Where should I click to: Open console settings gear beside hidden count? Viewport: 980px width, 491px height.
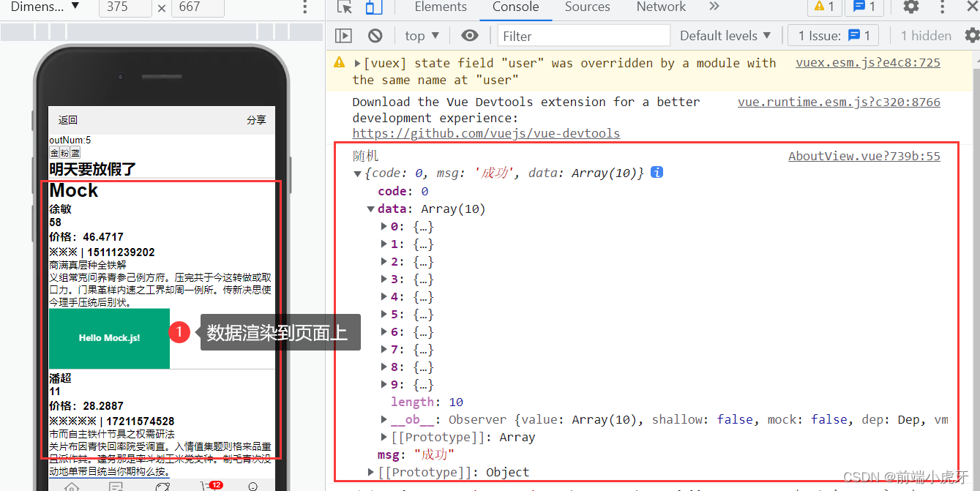(x=971, y=35)
